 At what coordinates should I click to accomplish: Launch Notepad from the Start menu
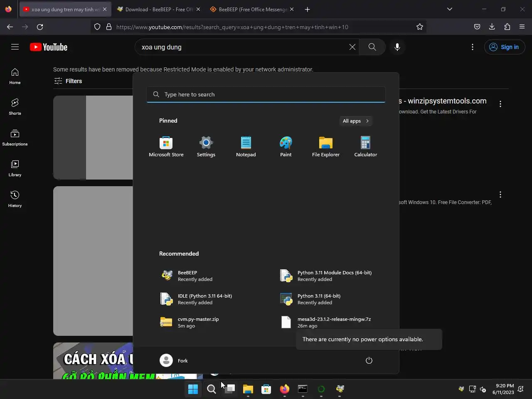point(246,147)
